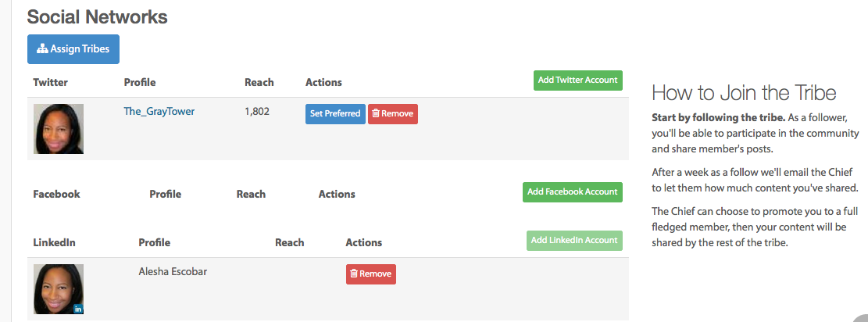Select the Twitter account profile photo
Image resolution: width=868 pixels, height=322 pixels.
[x=59, y=129]
